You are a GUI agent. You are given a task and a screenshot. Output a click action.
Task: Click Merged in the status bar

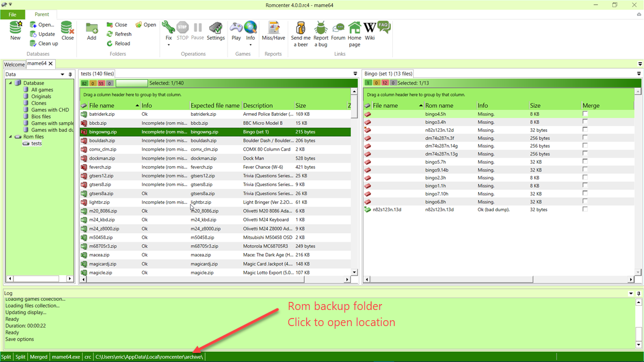(39, 357)
